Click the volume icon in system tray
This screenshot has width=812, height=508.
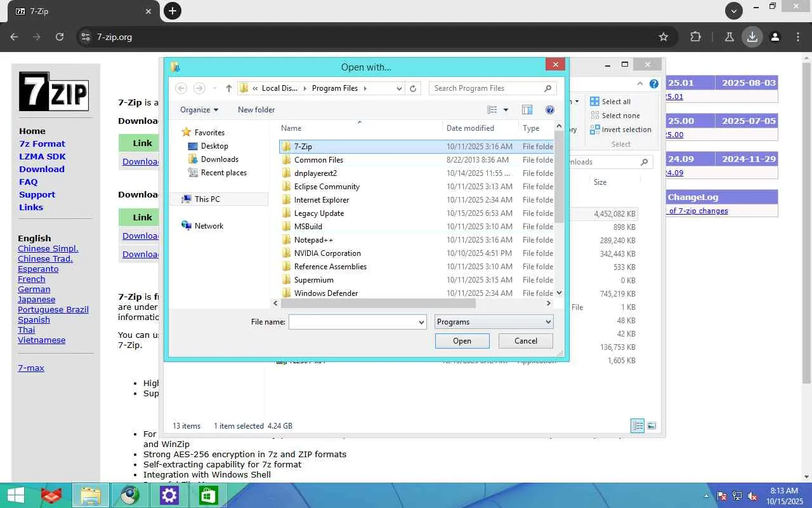pyautogui.click(x=752, y=496)
